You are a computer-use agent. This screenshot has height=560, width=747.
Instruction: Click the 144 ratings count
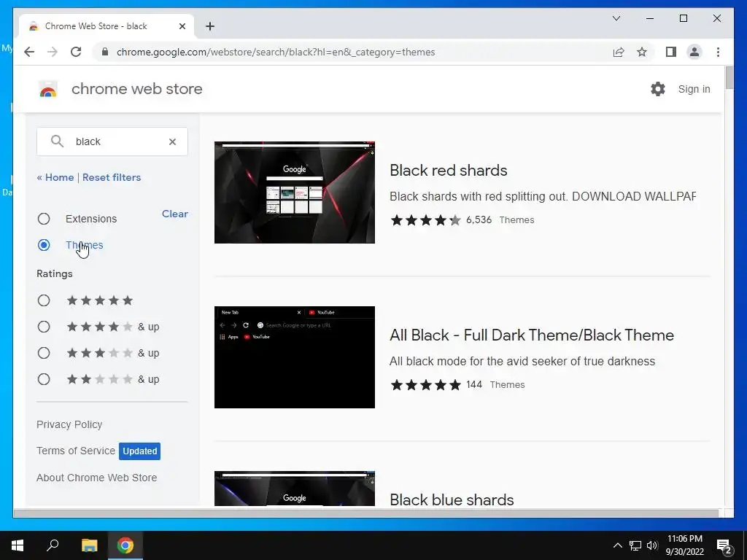pos(474,384)
